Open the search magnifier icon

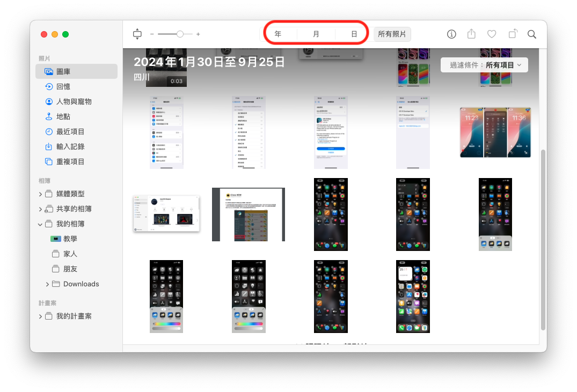tap(532, 34)
